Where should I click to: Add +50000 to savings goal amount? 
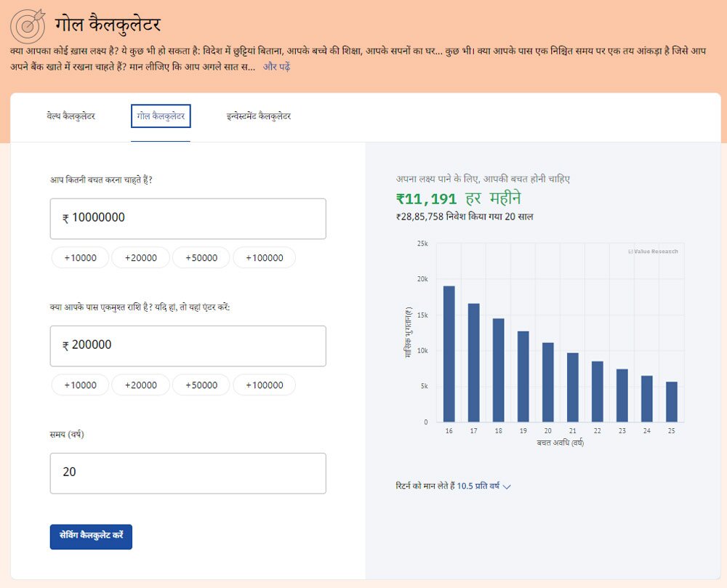[x=201, y=258]
